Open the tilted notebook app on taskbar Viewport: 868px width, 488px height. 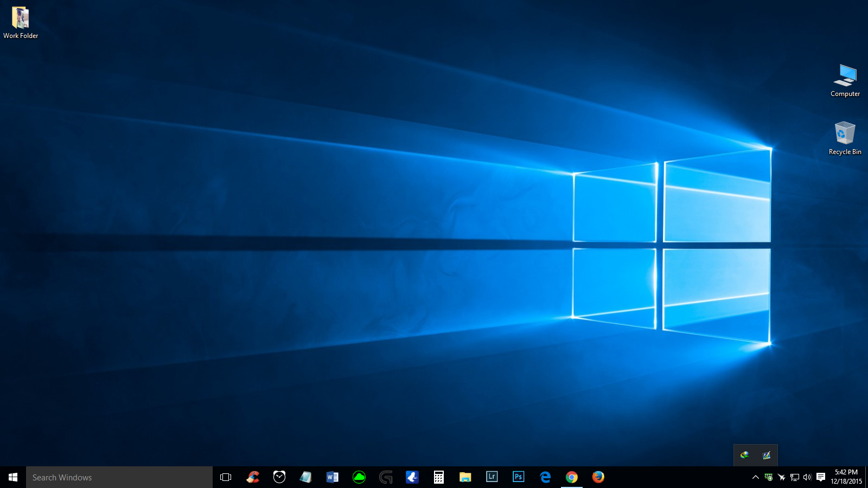pos(306,477)
